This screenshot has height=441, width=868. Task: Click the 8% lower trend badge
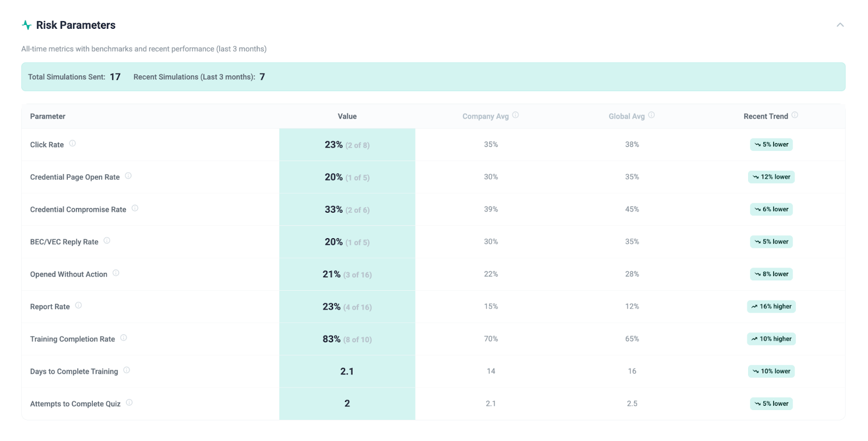pos(771,274)
